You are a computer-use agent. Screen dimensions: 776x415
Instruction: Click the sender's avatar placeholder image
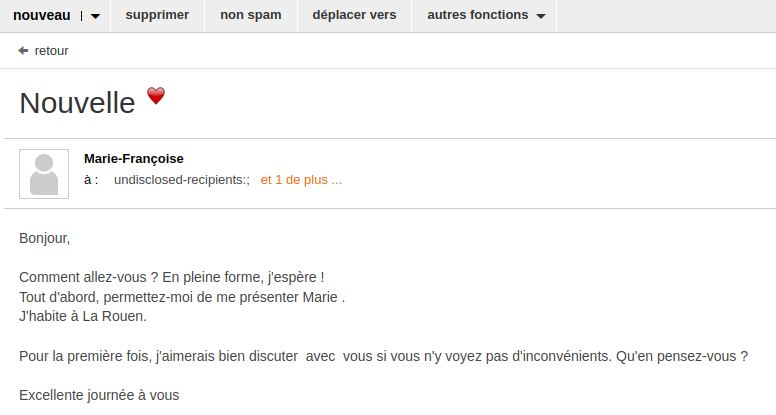click(x=44, y=174)
